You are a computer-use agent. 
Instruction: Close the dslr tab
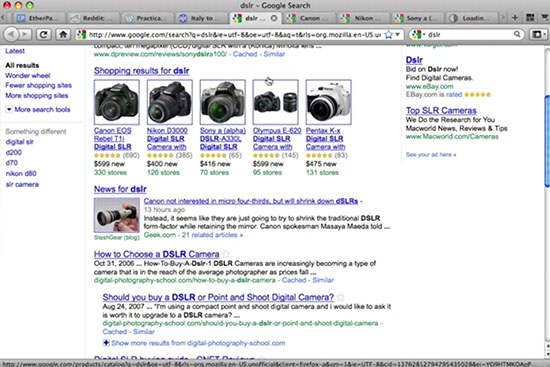[x=274, y=18]
